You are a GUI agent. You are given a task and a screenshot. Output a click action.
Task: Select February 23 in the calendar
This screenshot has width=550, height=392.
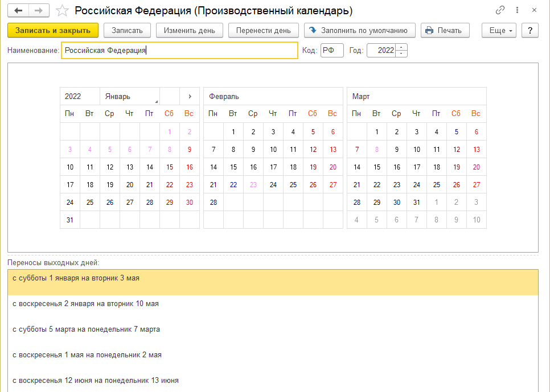253,185
